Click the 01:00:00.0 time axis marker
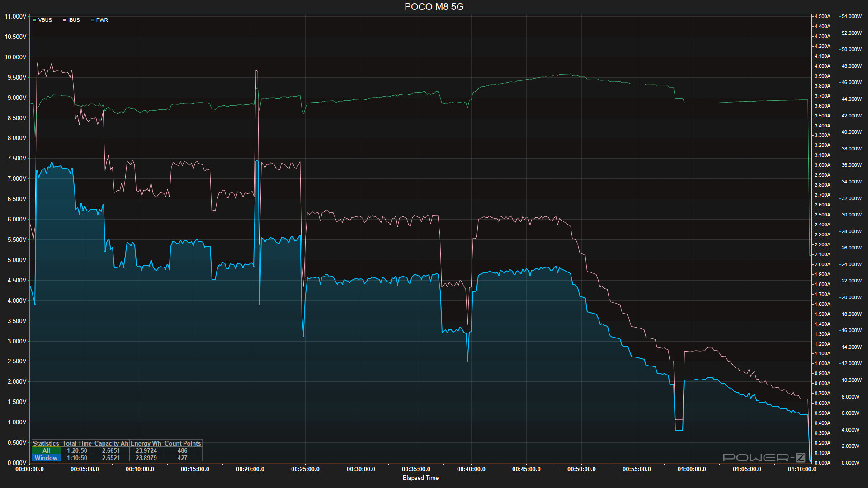This screenshot has height=488, width=868. tap(692, 469)
